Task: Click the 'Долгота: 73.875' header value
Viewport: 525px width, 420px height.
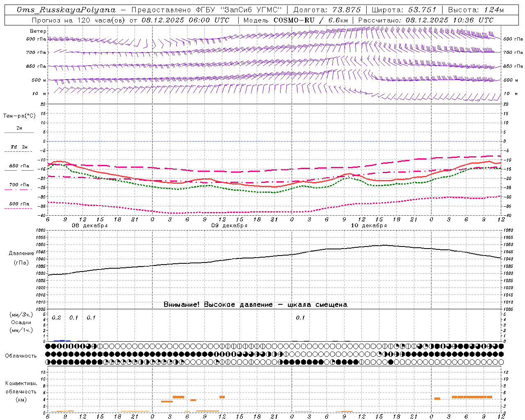Action: point(327,10)
